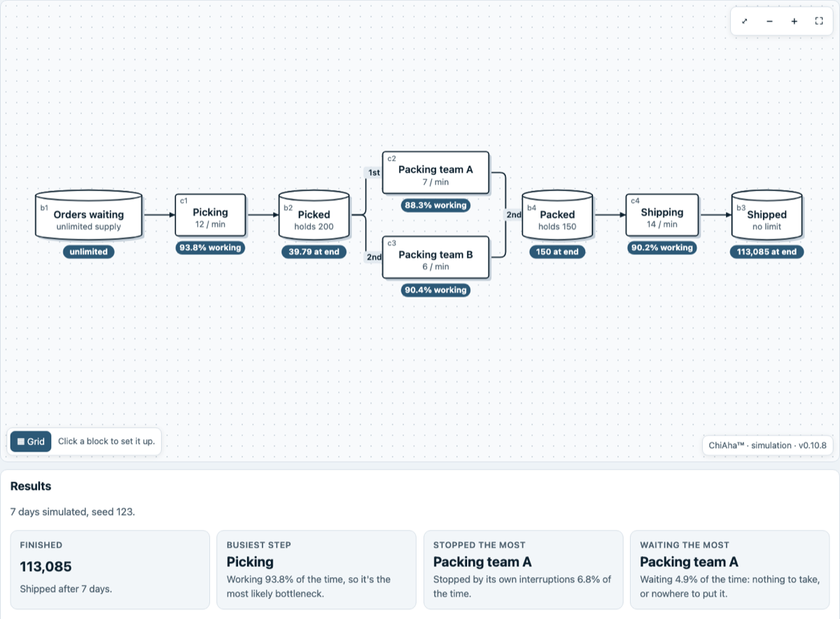Click the '12 / min' rate on Picking

210,225
